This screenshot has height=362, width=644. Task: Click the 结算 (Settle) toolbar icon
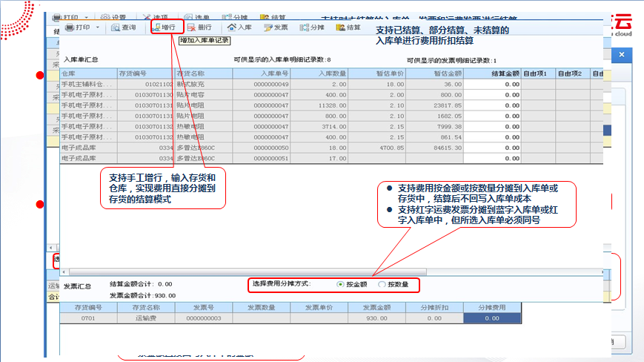pyautogui.click(x=348, y=27)
